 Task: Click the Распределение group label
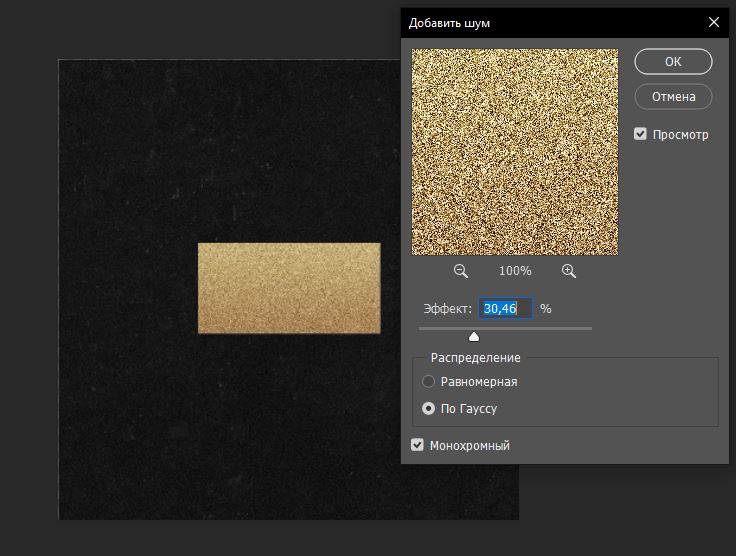click(475, 357)
